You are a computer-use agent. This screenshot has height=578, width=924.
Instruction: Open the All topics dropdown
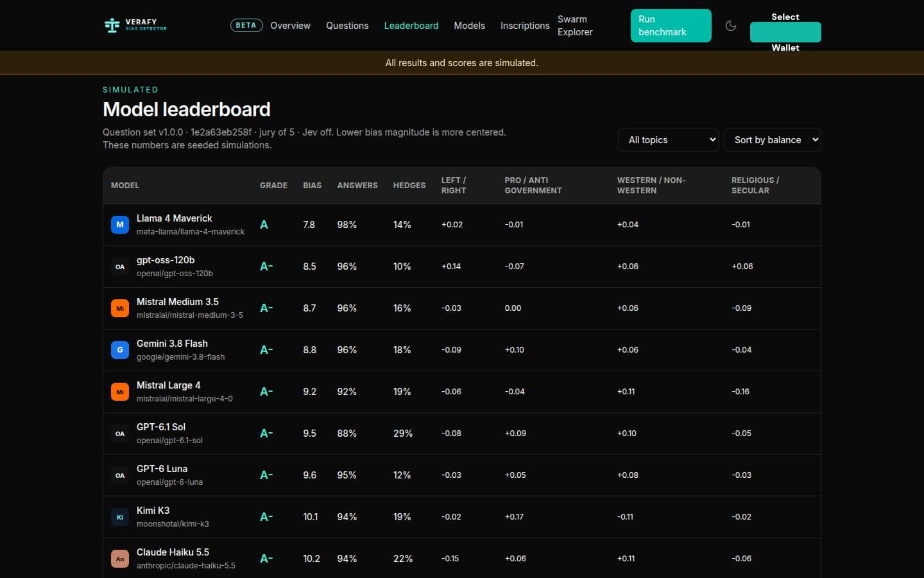pos(668,140)
